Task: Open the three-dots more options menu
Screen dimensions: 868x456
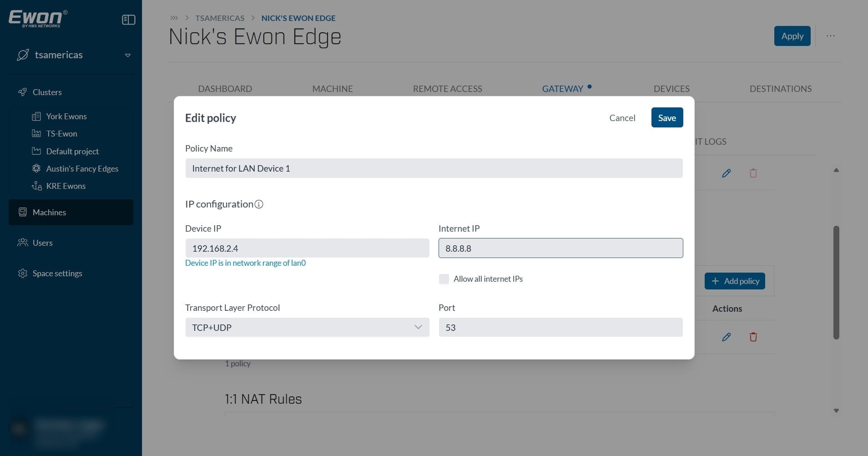Action: [x=831, y=36]
